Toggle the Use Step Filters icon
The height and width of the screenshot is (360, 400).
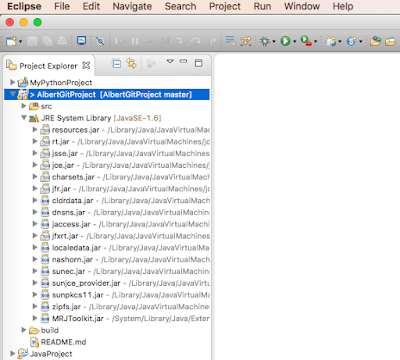[246, 41]
